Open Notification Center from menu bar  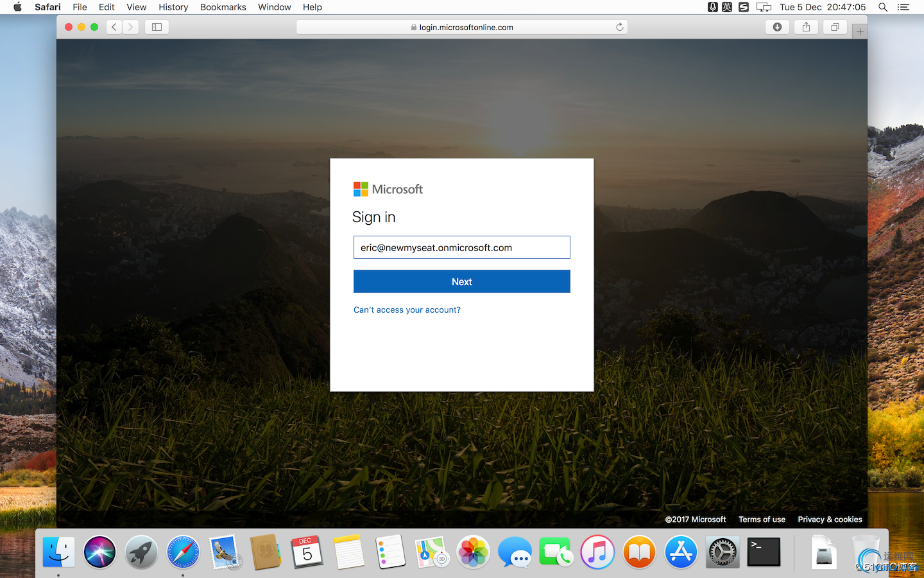903,7
